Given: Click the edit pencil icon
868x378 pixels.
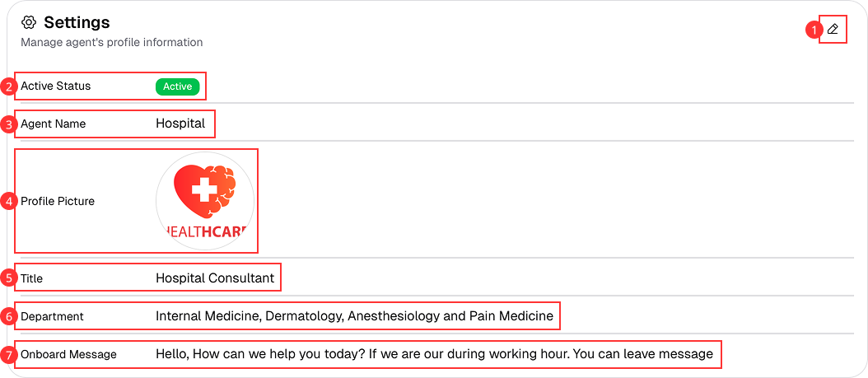Looking at the screenshot, I should [833, 30].
